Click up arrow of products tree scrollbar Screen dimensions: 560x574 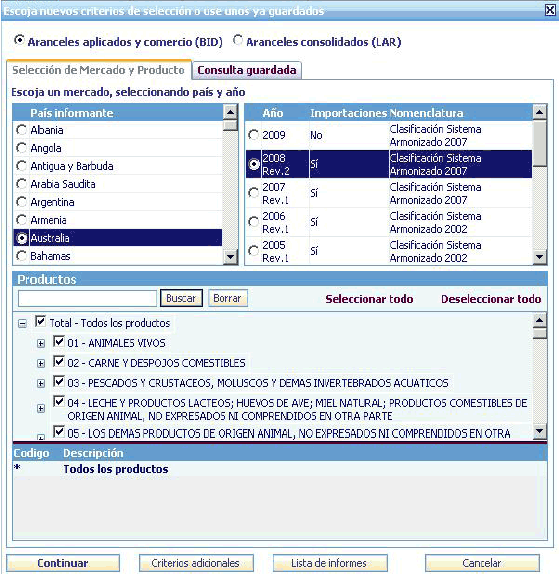click(x=540, y=320)
